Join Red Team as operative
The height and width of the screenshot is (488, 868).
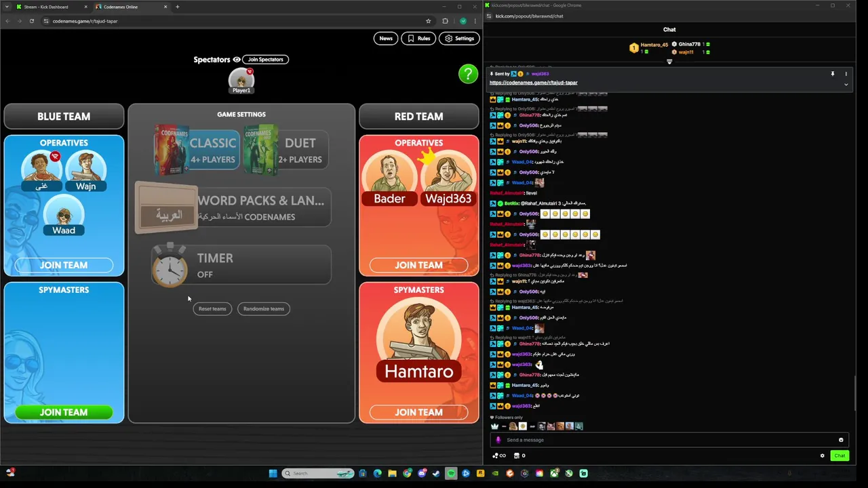click(418, 265)
